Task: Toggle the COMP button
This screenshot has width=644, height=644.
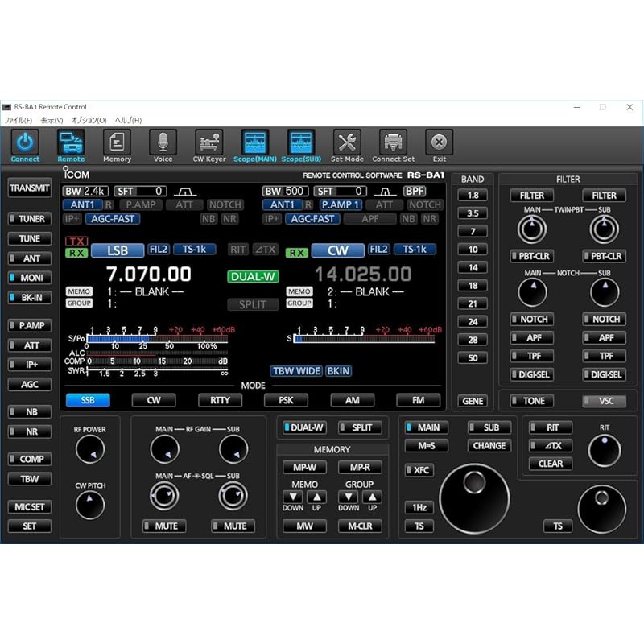Action: click(30, 459)
